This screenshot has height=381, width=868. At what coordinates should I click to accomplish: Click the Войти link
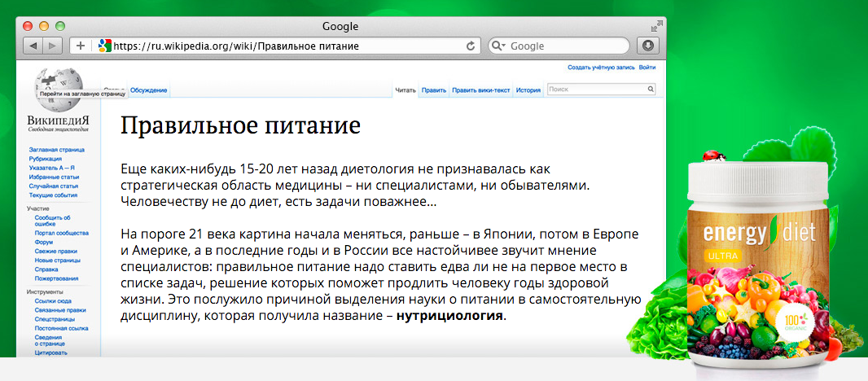pyautogui.click(x=647, y=68)
